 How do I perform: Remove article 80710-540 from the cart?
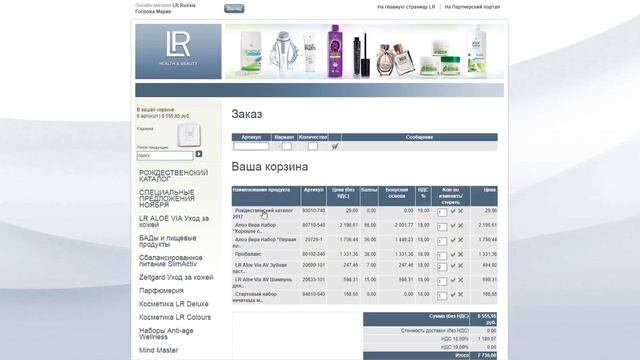[460, 226]
